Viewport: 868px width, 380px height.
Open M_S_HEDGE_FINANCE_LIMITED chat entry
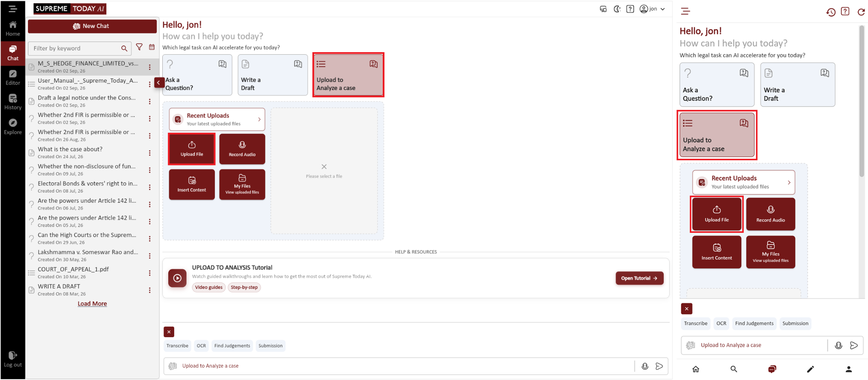(88, 67)
